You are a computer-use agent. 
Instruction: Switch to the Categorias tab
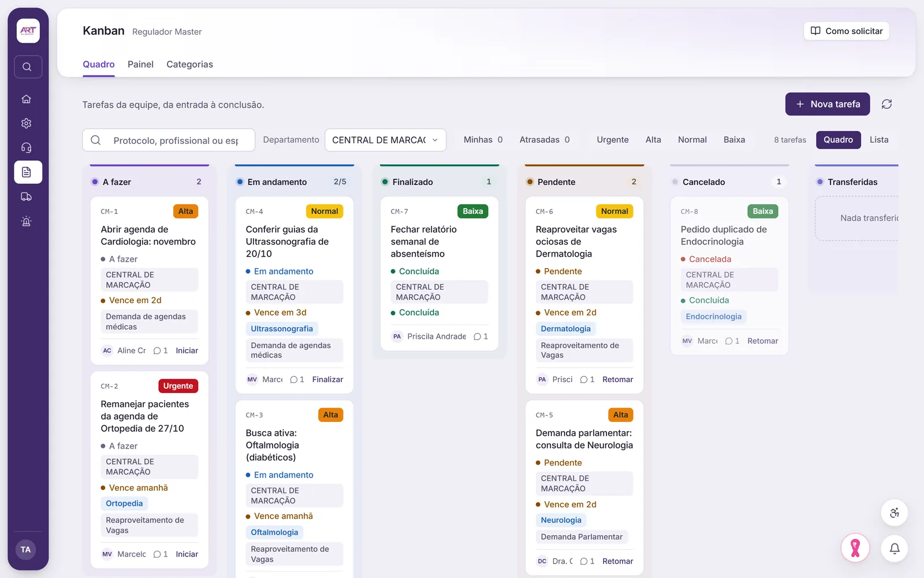pos(189,64)
